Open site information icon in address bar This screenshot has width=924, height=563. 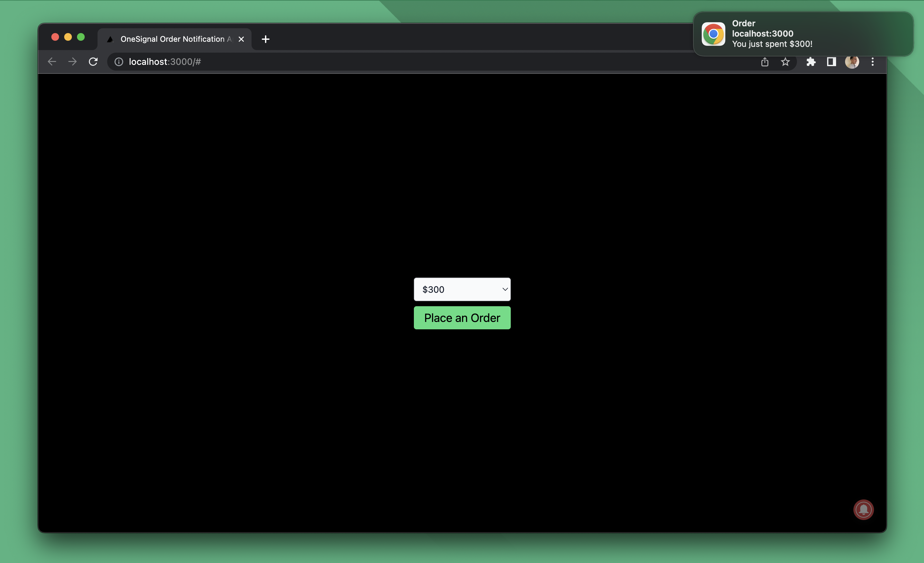point(118,62)
